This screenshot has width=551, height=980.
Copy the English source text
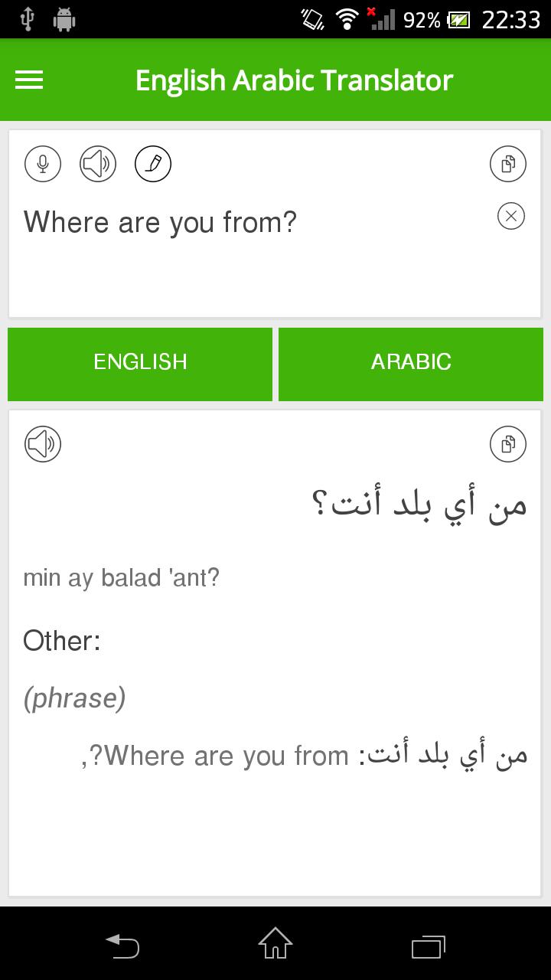pos(508,164)
